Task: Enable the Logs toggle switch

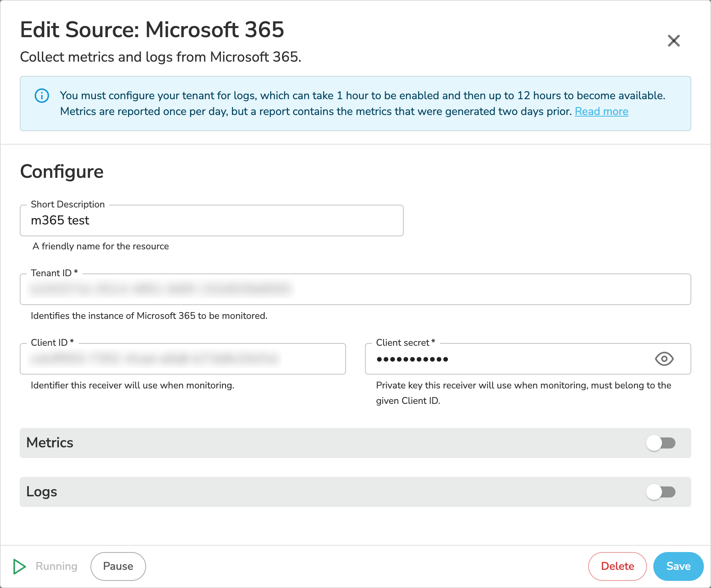Action: 661,492
